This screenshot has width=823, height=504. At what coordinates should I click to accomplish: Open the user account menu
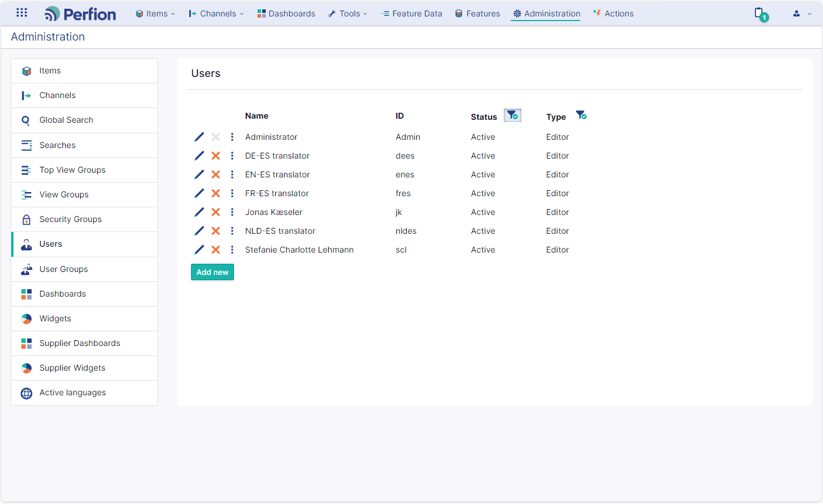(802, 14)
